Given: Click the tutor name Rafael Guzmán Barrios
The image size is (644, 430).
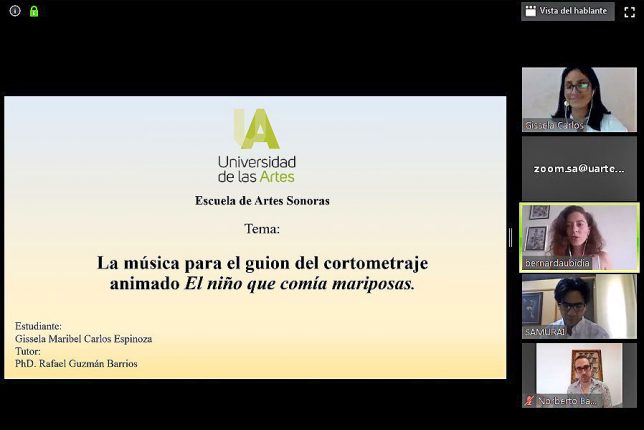Looking at the screenshot, I should (87, 364).
